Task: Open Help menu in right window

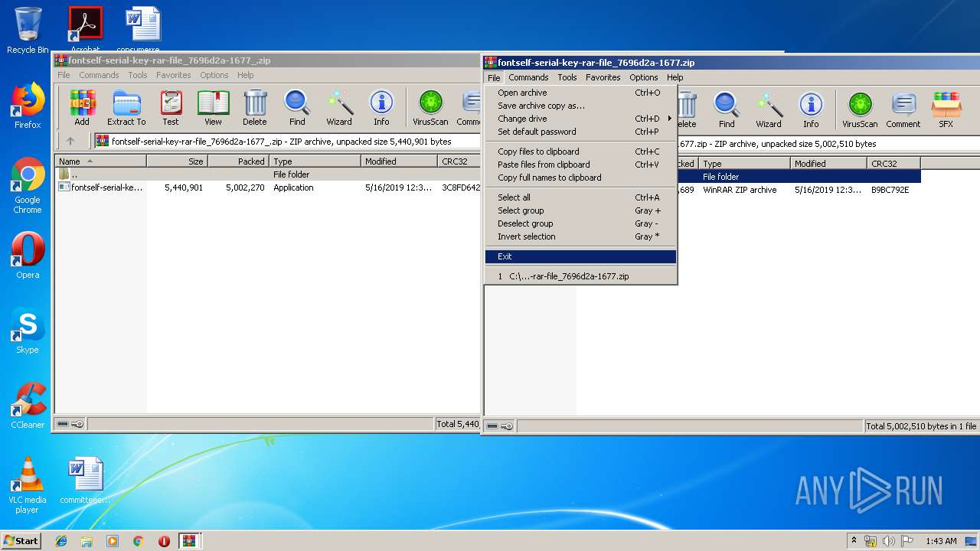Action: pos(675,77)
